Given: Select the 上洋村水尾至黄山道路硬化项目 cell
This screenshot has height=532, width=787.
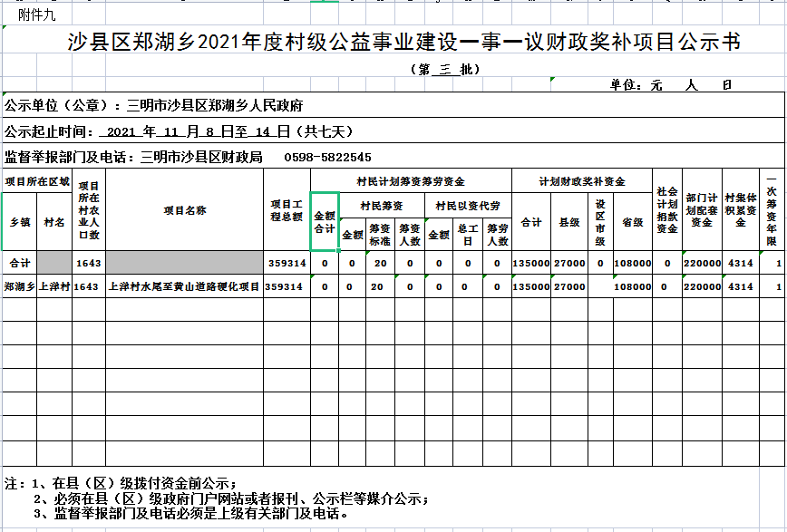Looking at the screenshot, I should [x=184, y=286].
